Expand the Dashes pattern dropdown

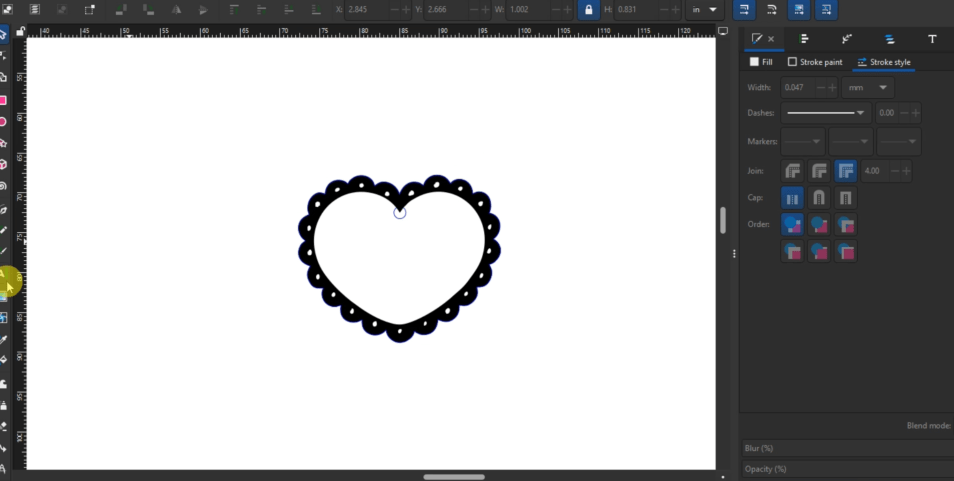[x=825, y=113]
